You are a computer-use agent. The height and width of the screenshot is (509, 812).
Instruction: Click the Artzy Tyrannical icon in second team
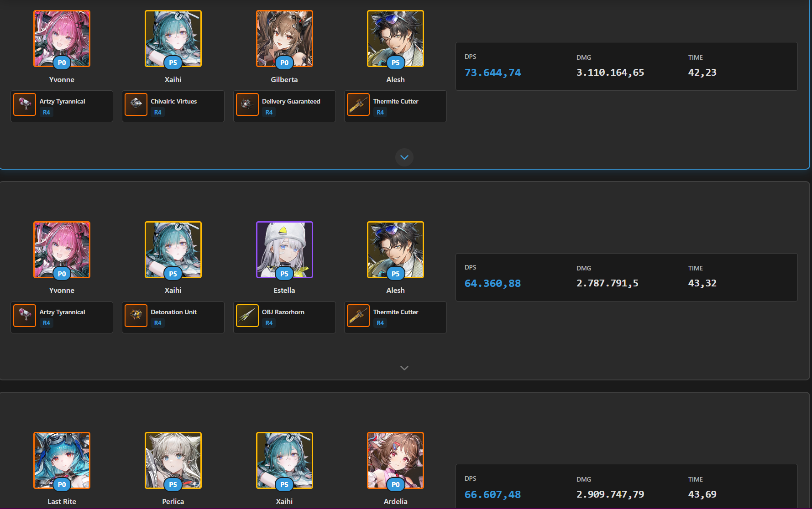point(25,316)
